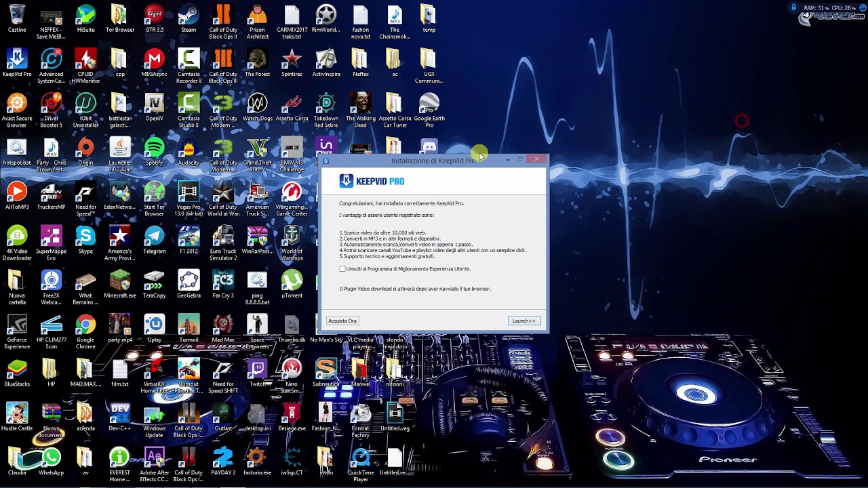
Task: Select the Watch_Dogs icon
Action: tap(257, 104)
